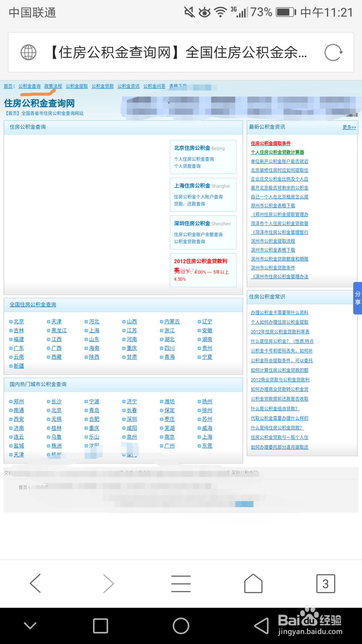Image resolution: width=362 pixels, height=644 pixels.
Task: Open 住房公积金提取条件 news link
Action: [271, 143]
